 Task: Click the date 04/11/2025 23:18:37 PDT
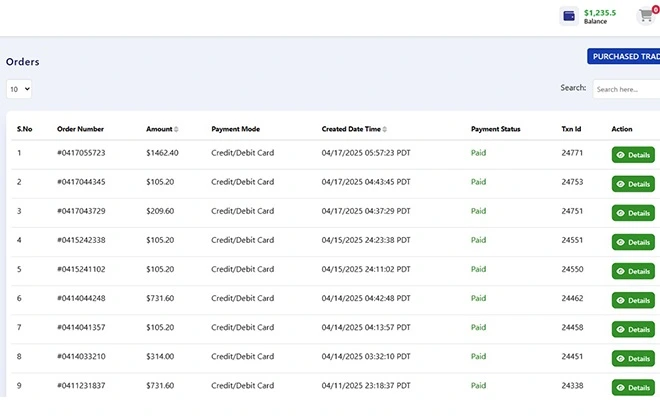(366, 385)
